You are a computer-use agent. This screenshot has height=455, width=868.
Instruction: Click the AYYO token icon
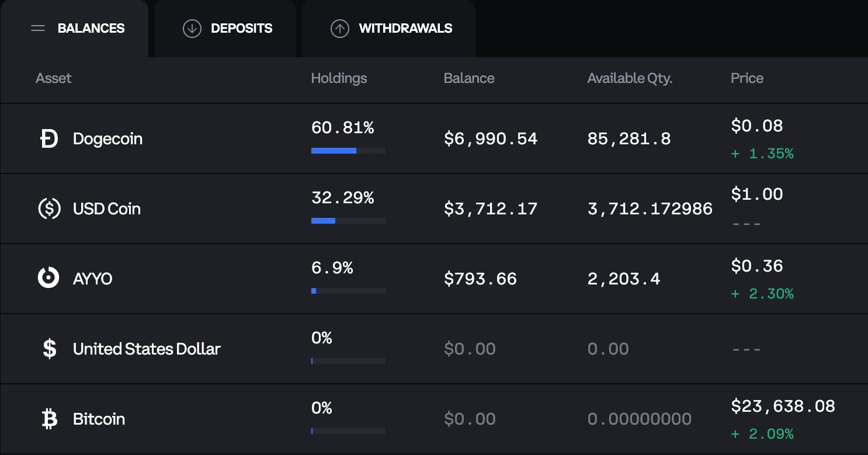[x=49, y=278]
